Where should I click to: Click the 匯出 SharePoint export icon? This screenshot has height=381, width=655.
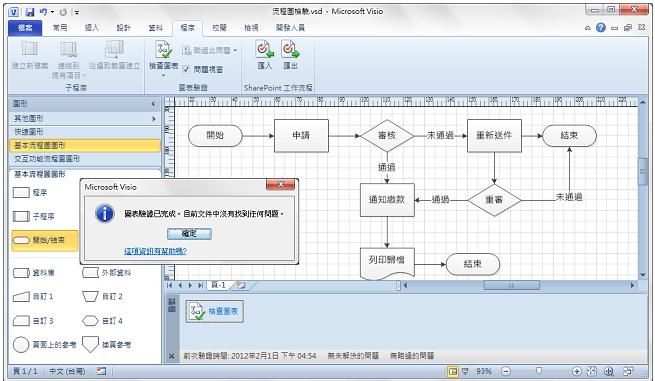[x=290, y=50]
